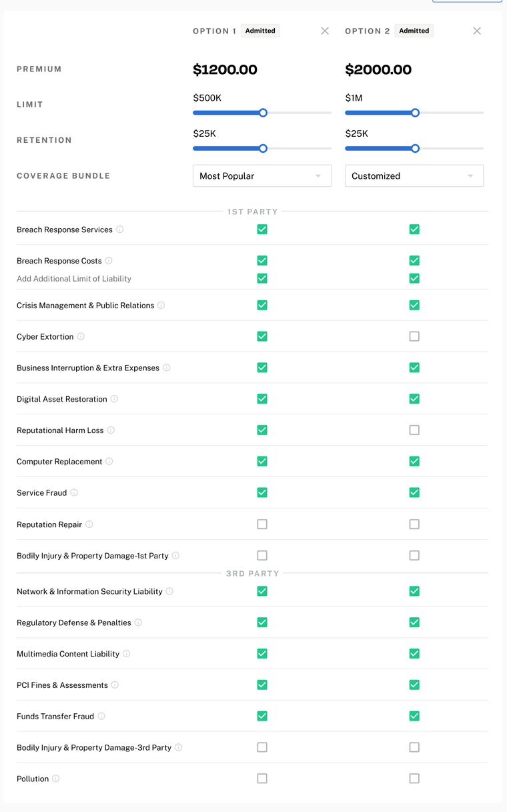Show info for Bodily Injury & Property Damage-1st Party
Viewport: 507px width, 812px height.
(175, 556)
